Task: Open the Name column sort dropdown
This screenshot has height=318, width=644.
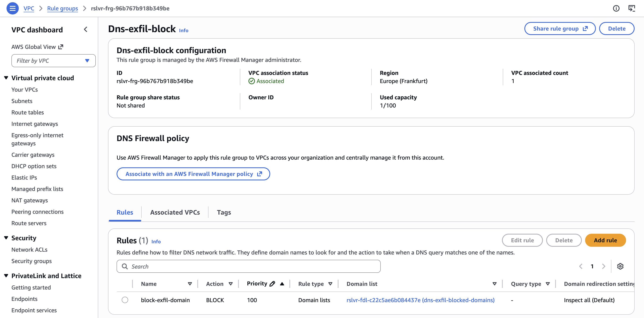Action: point(190,284)
